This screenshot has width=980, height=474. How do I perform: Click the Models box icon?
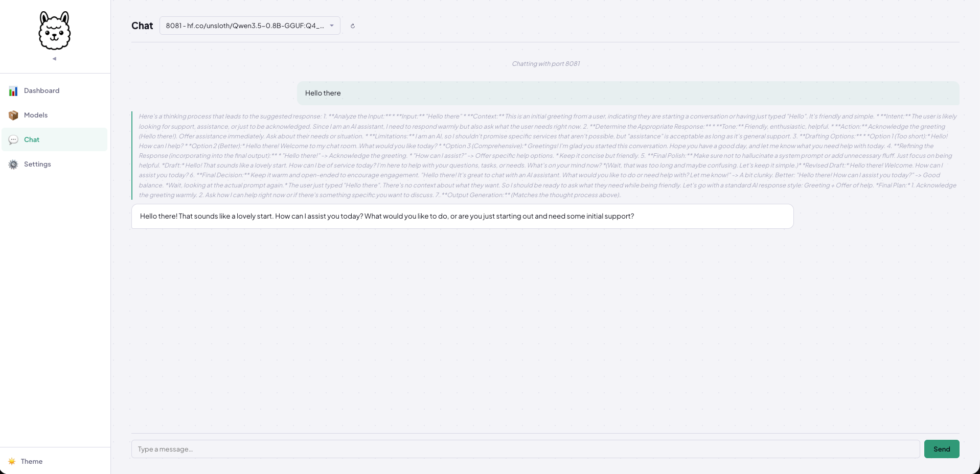coord(13,115)
